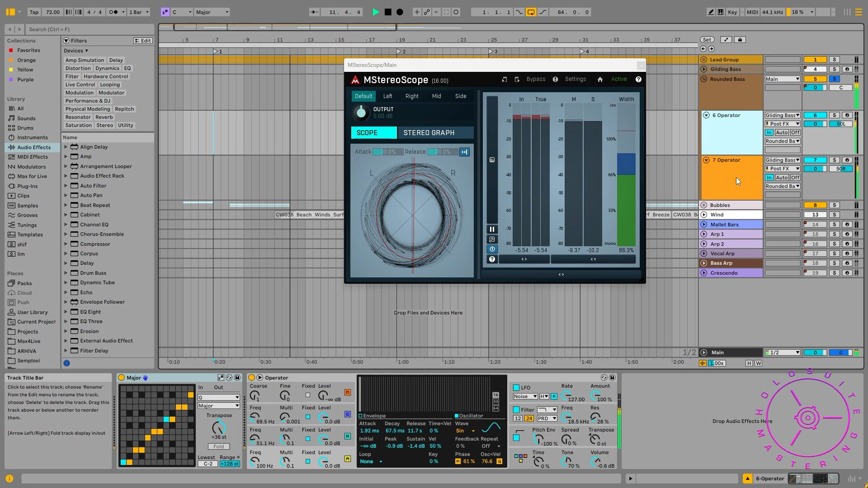
Task: Open MStereoScope help question mark
Action: pos(638,80)
